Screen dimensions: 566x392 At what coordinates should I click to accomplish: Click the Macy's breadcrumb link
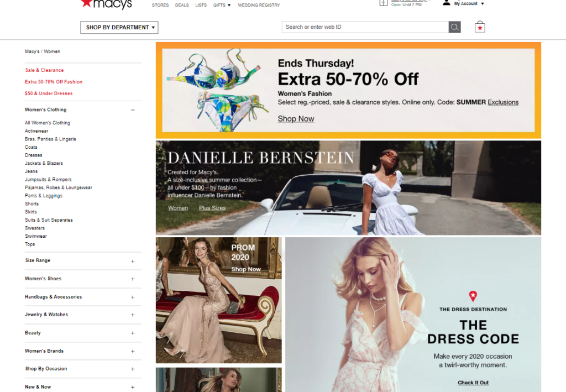pos(32,51)
